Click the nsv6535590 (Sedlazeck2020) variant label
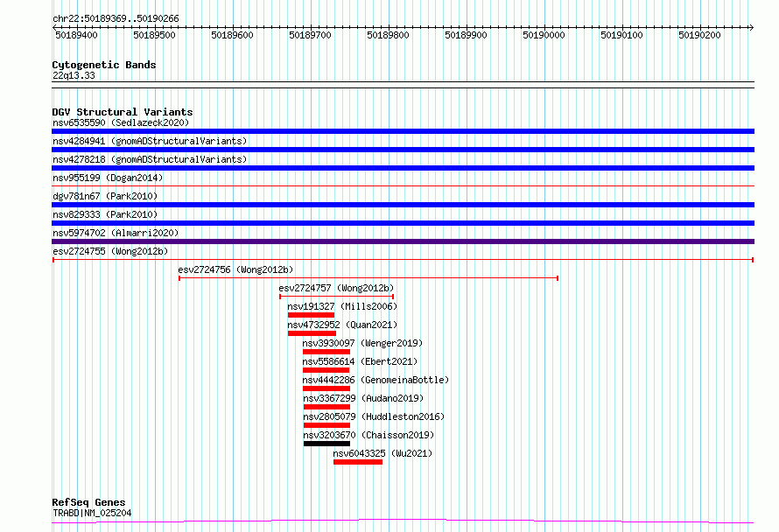The height and width of the screenshot is (532, 779). [121, 122]
